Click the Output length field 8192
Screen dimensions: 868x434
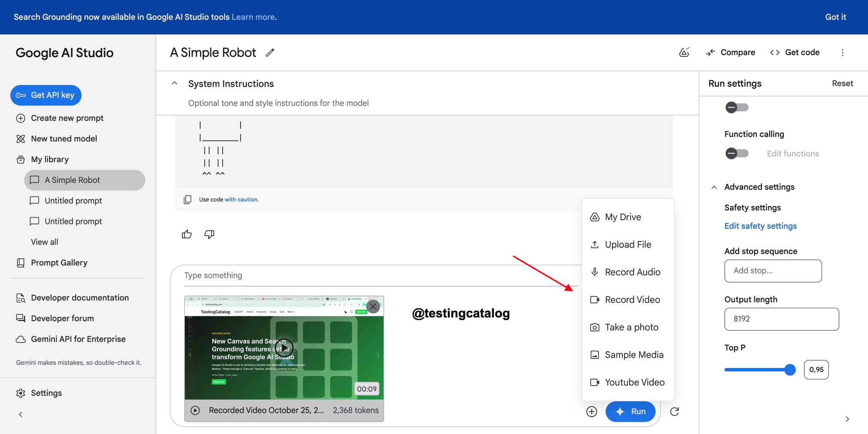[x=782, y=319]
